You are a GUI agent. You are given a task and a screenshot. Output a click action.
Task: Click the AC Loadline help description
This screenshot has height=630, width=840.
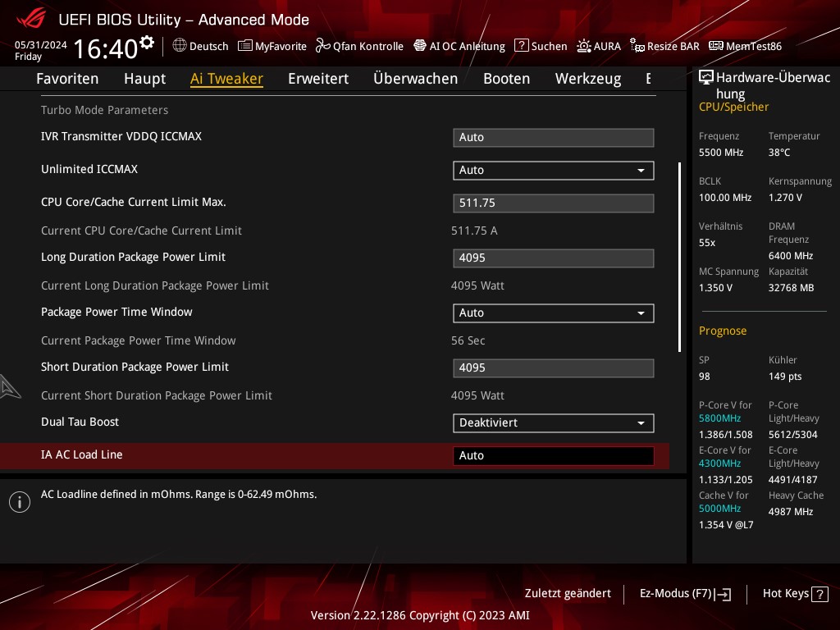[x=179, y=494]
